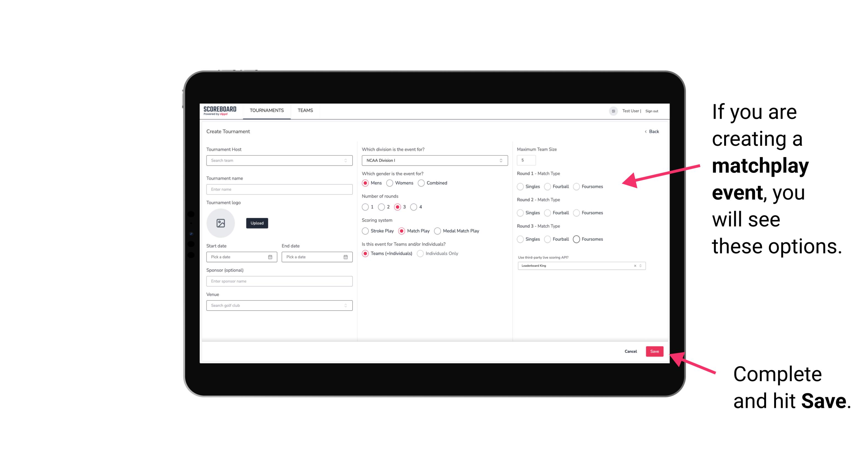This screenshot has width=868, height=467.
Task: Click the Save tournament button
Action: point(655,351)
